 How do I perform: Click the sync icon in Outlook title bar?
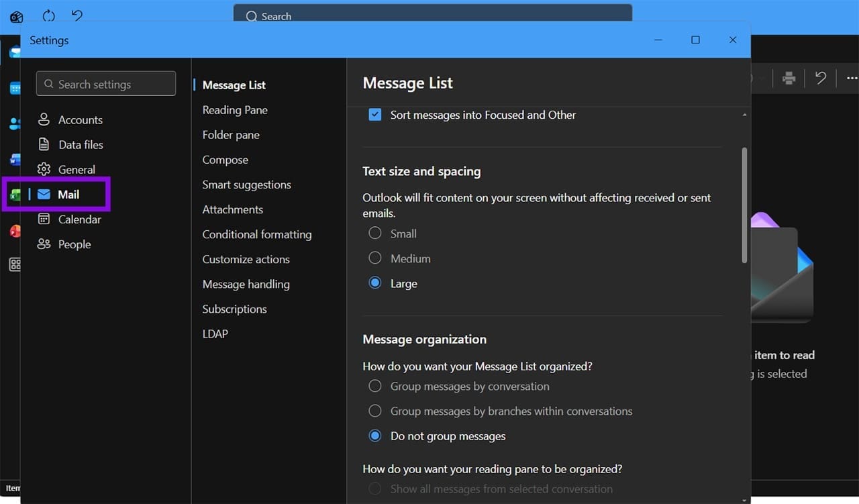coord(48,16)
